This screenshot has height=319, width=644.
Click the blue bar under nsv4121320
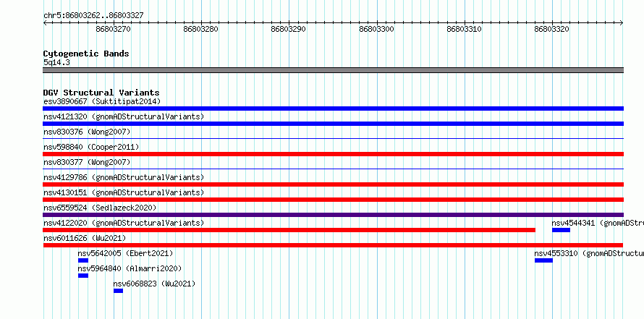333,124
